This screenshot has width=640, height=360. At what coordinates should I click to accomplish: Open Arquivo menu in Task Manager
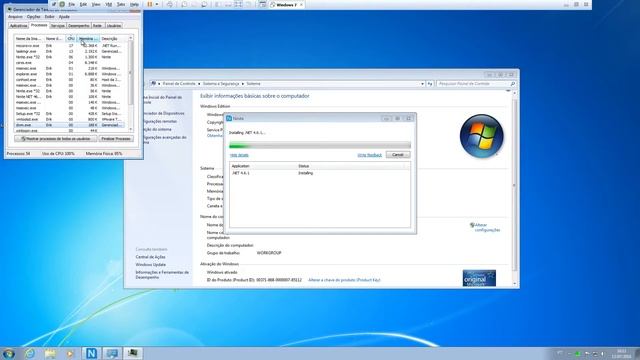click(x=16, y=17)
